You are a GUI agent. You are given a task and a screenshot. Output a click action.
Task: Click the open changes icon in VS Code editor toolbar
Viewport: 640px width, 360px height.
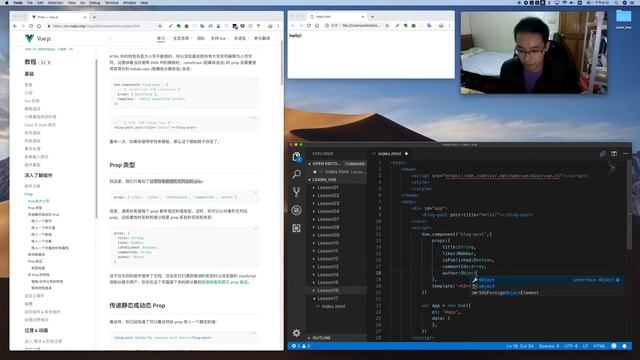[602, 153]
